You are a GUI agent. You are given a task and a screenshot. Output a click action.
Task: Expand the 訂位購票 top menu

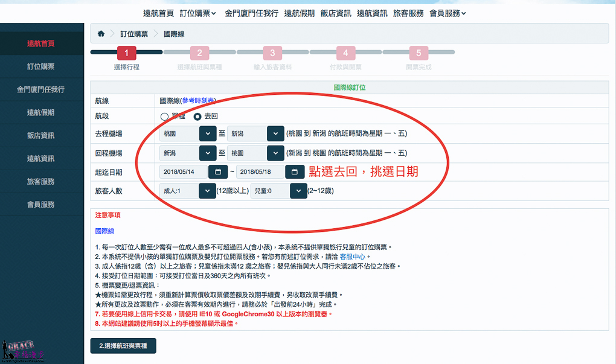198,13
